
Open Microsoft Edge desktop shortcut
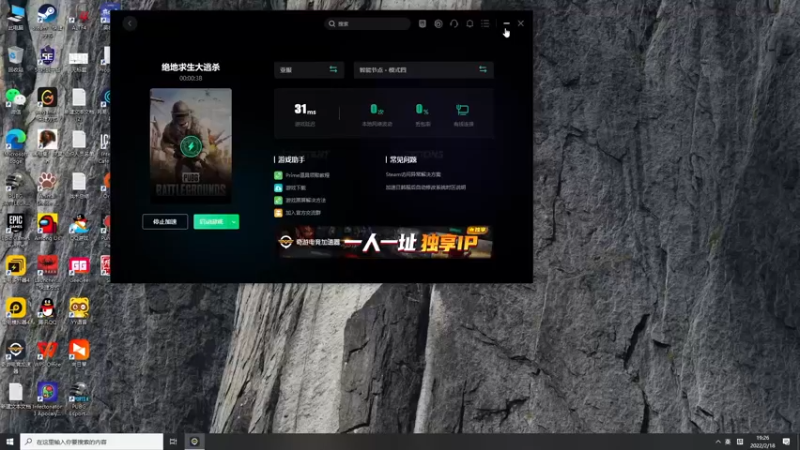pos(15,145)
